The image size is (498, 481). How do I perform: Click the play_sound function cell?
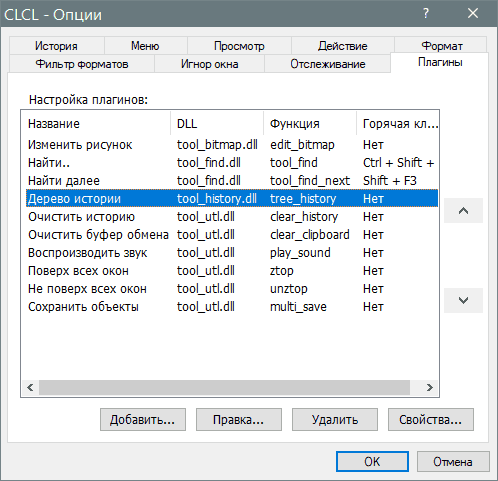pos(300,253)
